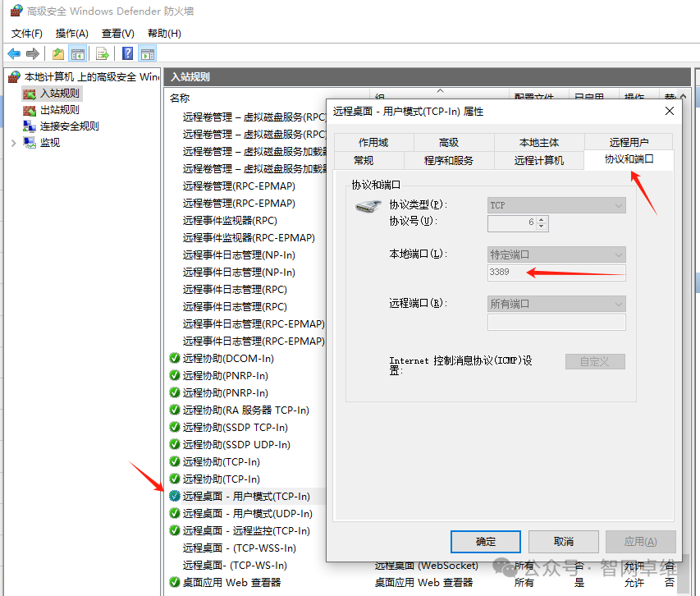Screen dimensions: 700x596
Task: Switch to the 远程用户 tab
Action: tap(629, 142)
